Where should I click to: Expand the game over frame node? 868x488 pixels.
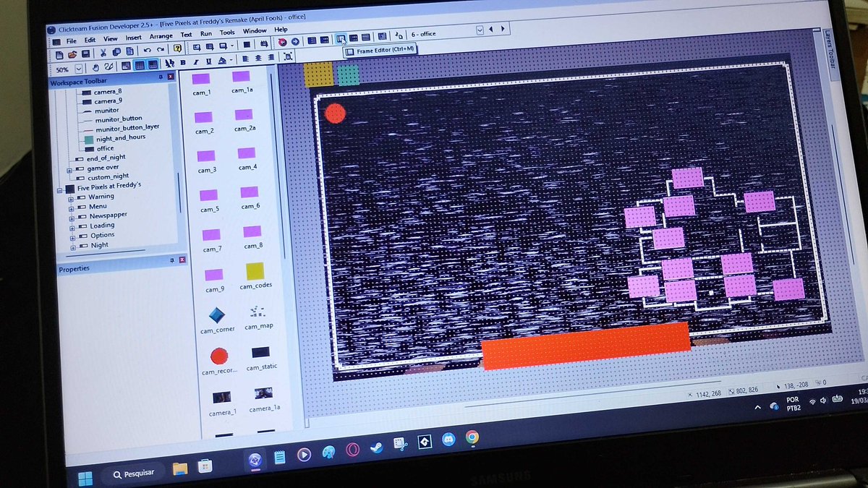(69, 171)
